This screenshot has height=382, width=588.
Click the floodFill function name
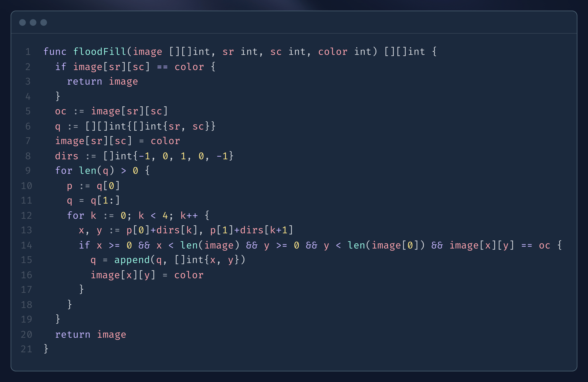[x=100, y=52]
